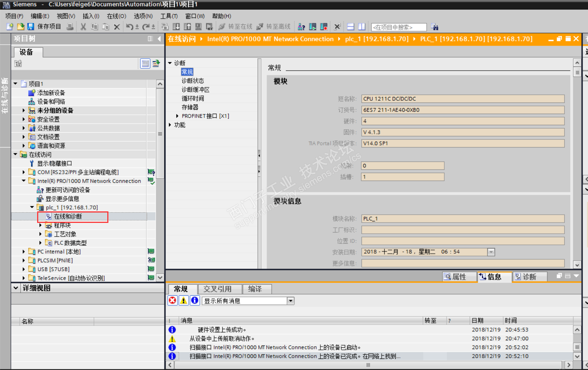Image resolution: width=588 pixels, height=370 pixels.
Task: Click the start runtime RT icon
Action: (x=210, y=27)
